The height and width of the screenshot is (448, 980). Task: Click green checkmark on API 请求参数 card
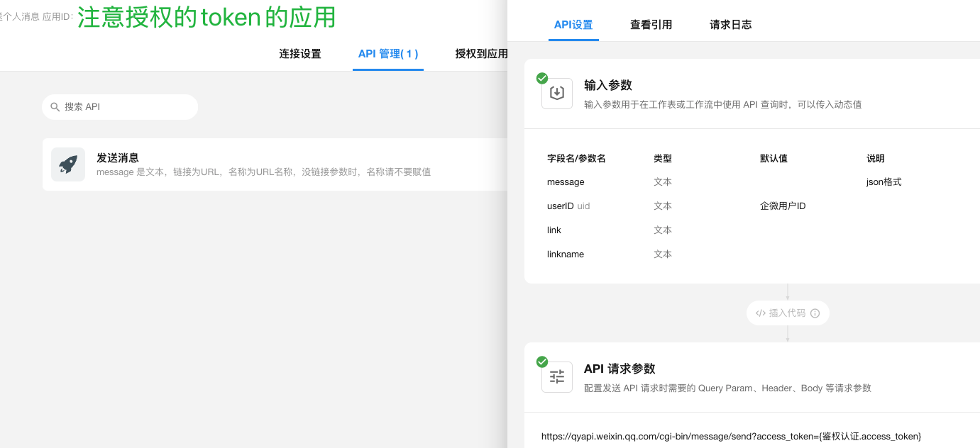(542, 362)
